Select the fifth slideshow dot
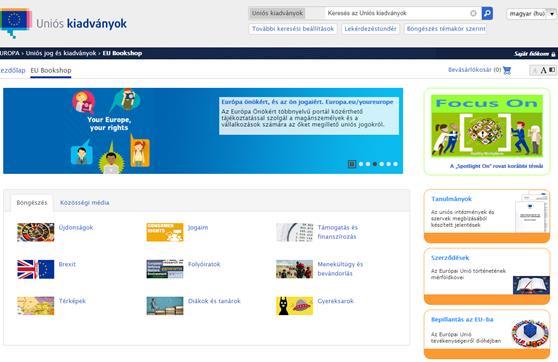Image resolution: width=558 pixels, height=362 pixels. (389, 164)
